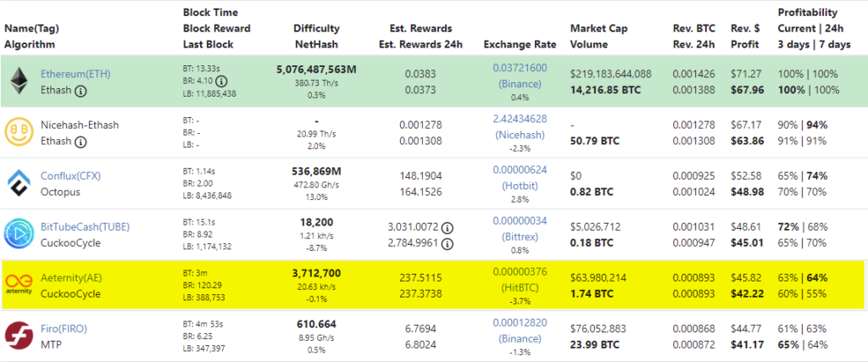
Task: Click the red Firo logo icon
Action: (x=19, y=336)
